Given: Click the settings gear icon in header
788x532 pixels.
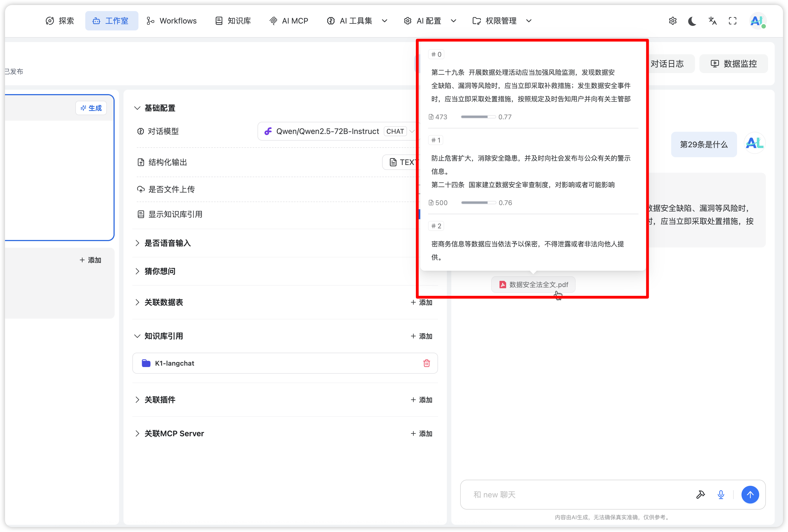Looking at the screenshot, I should (672, 21).
